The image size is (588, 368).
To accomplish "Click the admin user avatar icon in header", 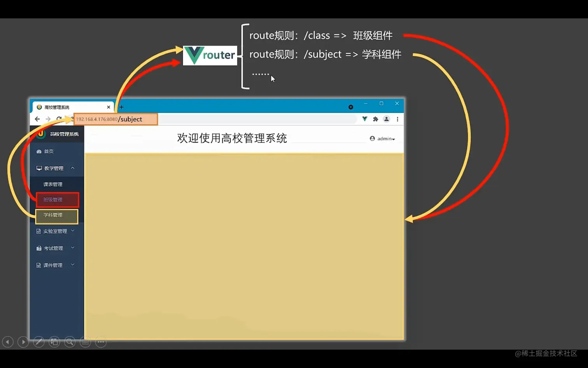I will 372,138.
